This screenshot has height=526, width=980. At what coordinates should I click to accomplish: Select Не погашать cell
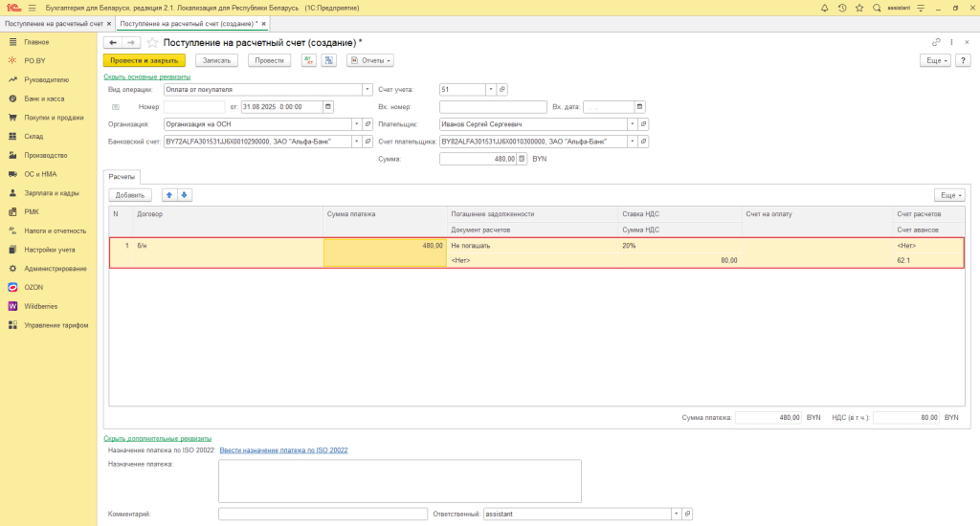[532, 246]
